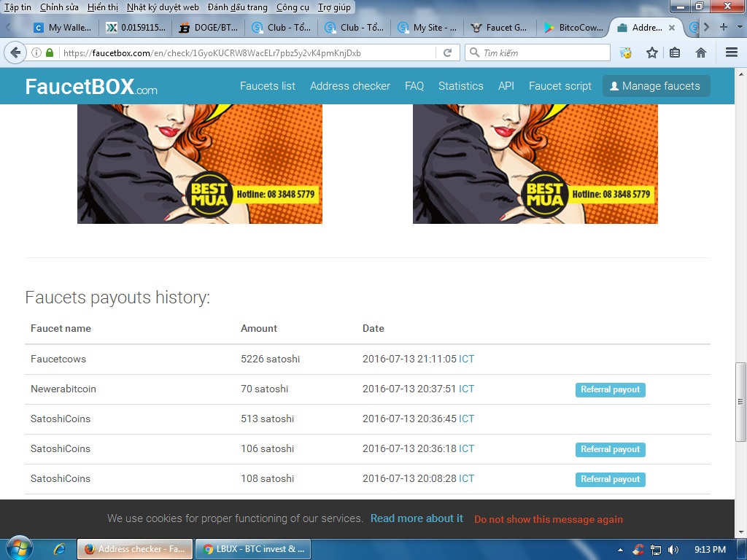Go back using the browser back arrow

(16, 52)
